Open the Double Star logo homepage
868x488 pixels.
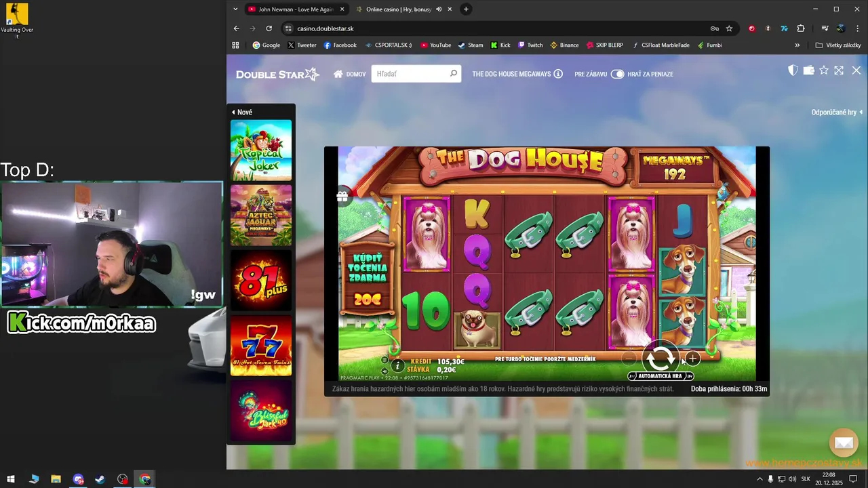tap(277, 74)
